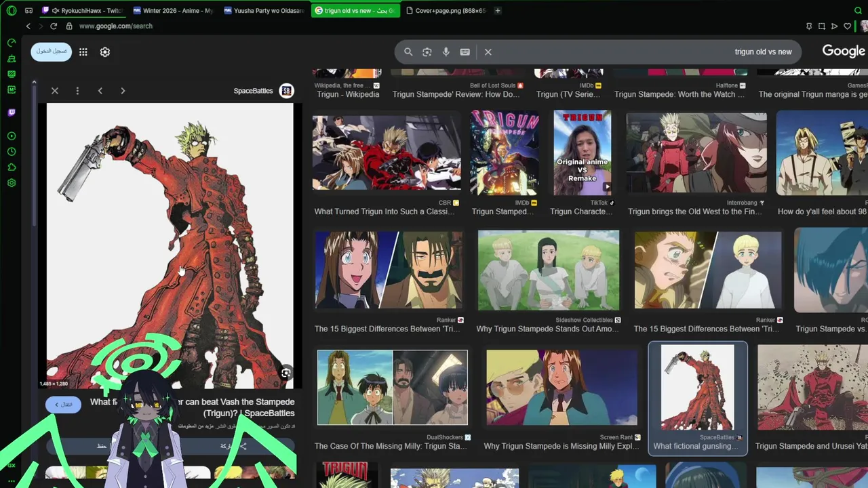Open Sideshow Collectibles Why Trigun Stampede Stands Out thumbnail
The width and height of the screenshot is (868, 488).
(548, 270)
